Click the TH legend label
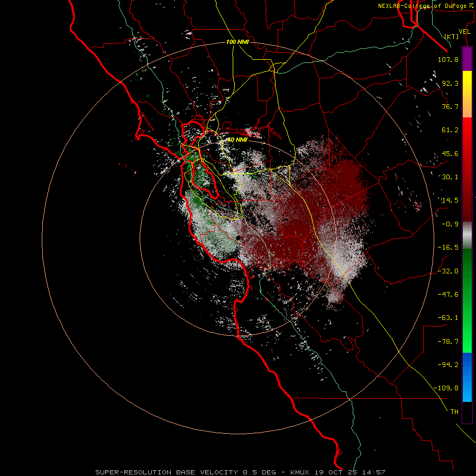The image size is (476, 476). [454, 412]
